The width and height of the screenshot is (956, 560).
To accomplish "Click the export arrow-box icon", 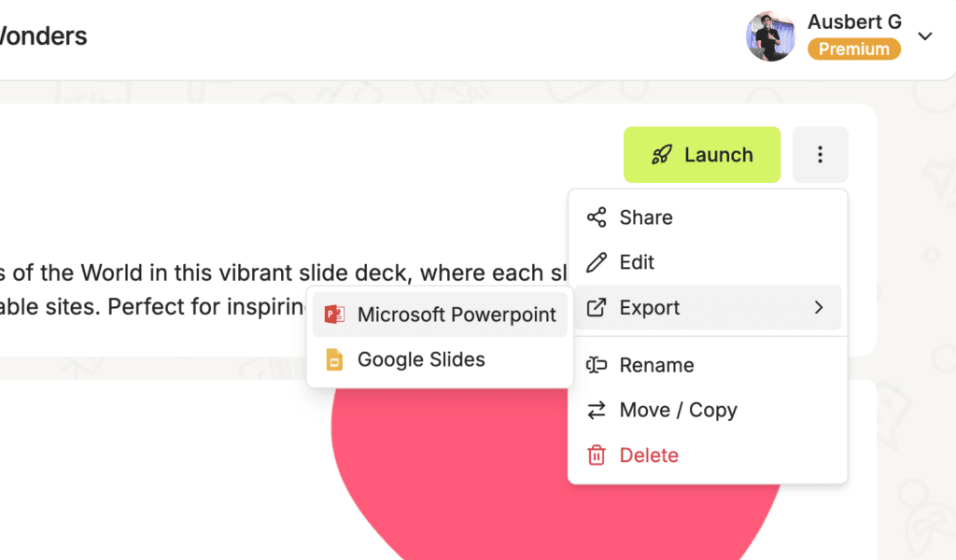I will click(x=597, y=308).
